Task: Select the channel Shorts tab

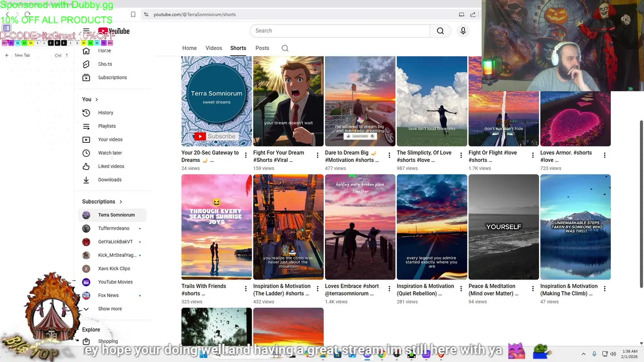Action: (x=238, y=48)
